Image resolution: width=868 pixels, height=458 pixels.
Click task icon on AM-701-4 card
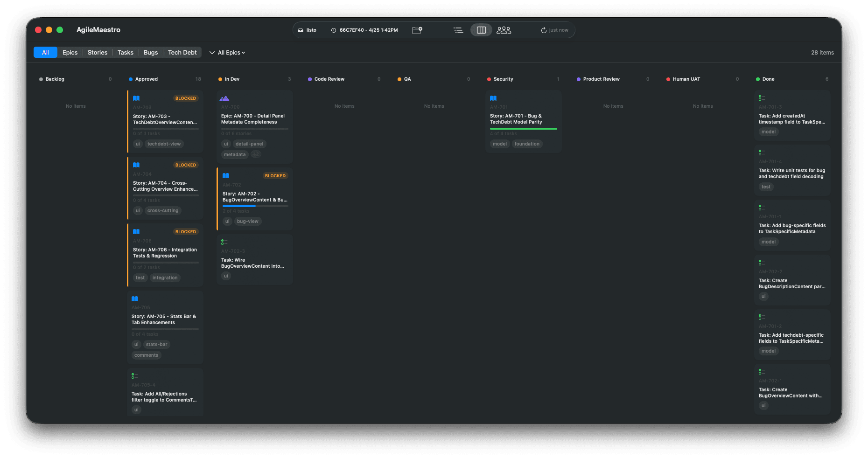(x=762, y=153)
